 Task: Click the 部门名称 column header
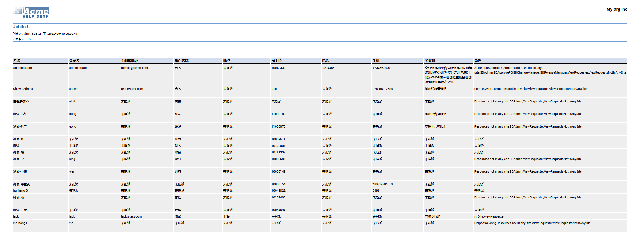click(x=181, y=61)
